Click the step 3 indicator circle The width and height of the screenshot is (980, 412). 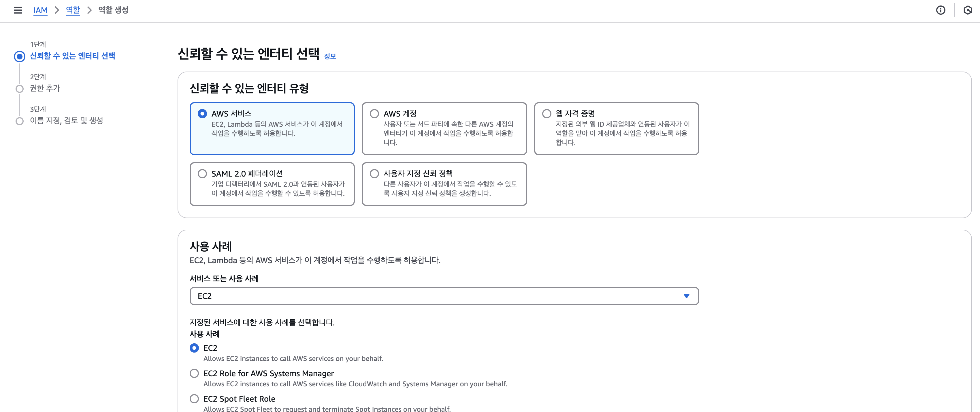[19, 121]
